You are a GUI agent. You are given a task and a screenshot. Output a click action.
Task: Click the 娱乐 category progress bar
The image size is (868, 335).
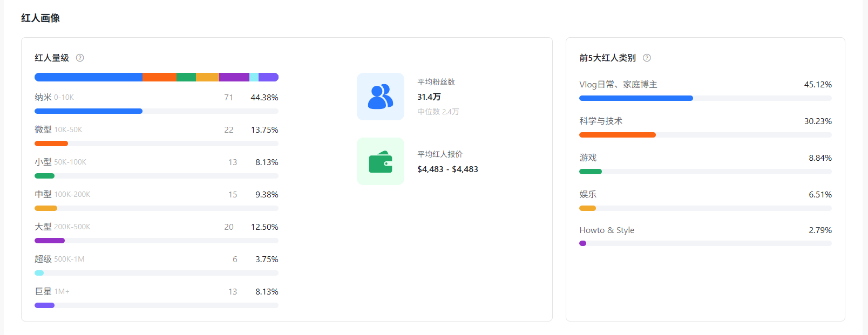pos(706,208)
